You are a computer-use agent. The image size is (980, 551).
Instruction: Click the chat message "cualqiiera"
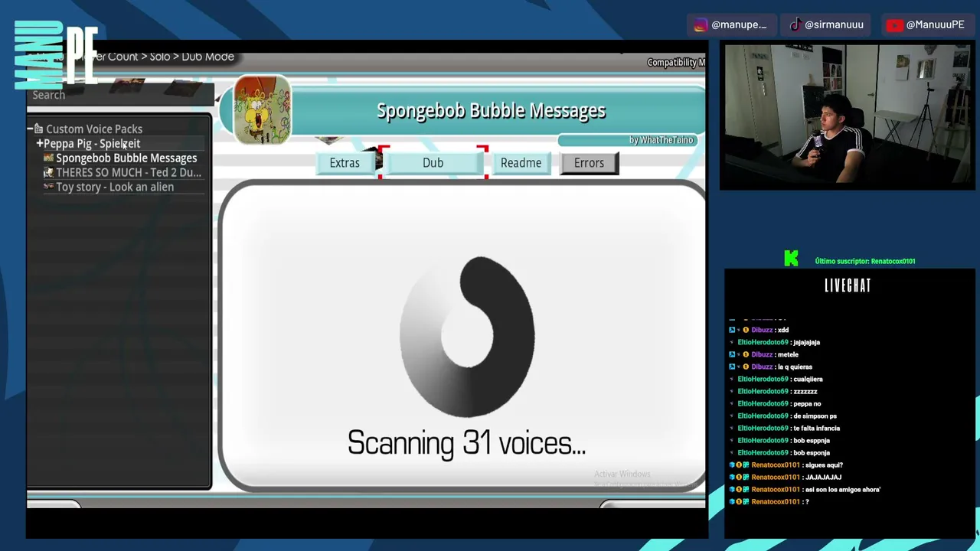[x=808, y=379]
